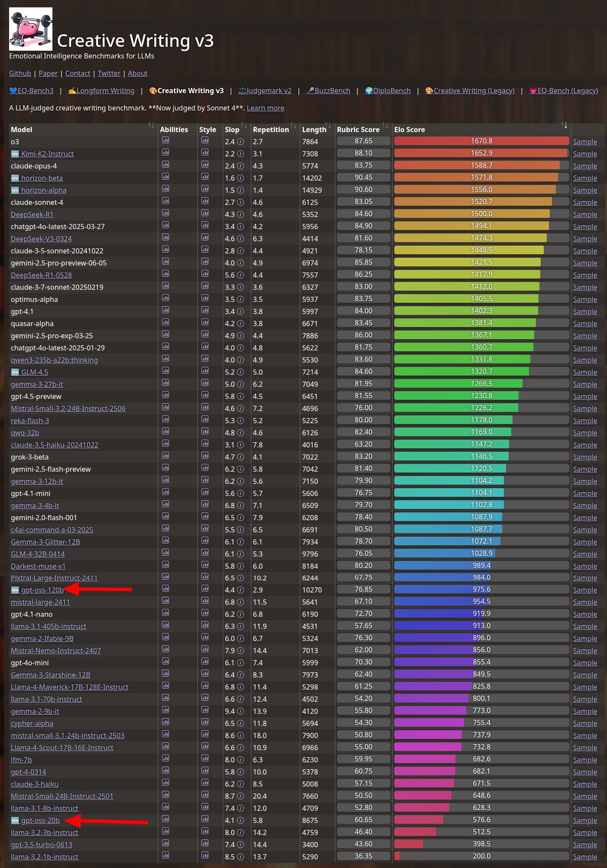This screenshot has width=607, height=868.
Task: Open the Style chart for qwq-32b
Action: pyautogui.click(x=205, y=431)
